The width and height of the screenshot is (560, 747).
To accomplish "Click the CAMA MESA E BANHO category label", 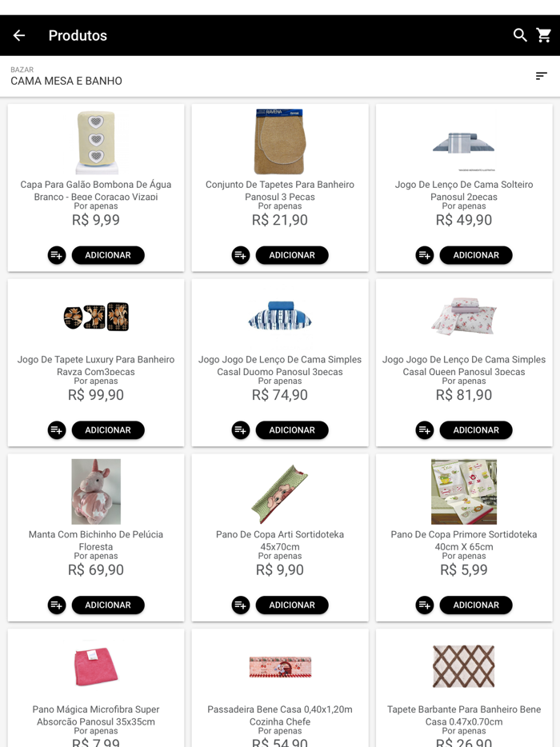I will point(65,81).
